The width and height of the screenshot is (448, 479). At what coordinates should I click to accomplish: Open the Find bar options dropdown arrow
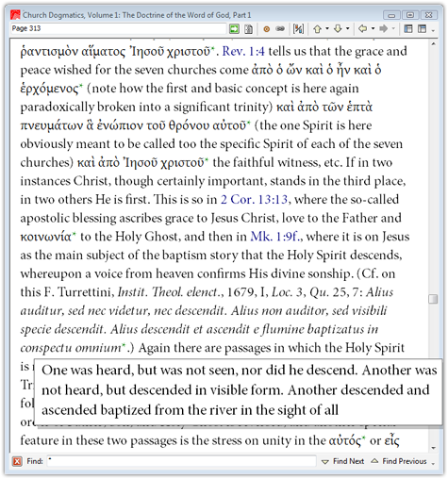pyautogui.click(x=433, y=464)
